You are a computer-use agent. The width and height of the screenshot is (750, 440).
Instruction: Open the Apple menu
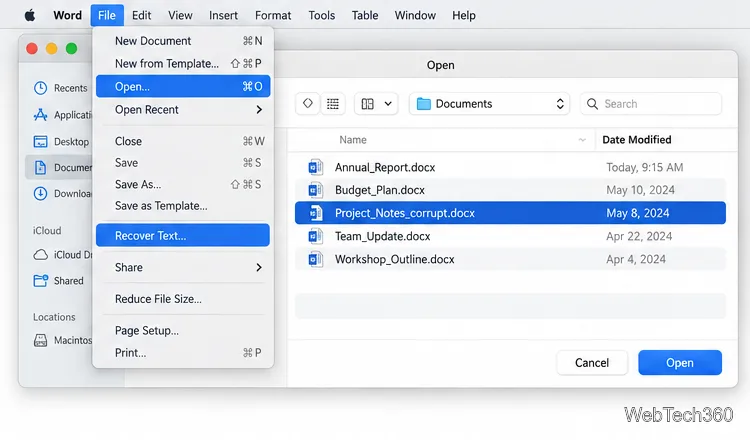click(30, 15)
